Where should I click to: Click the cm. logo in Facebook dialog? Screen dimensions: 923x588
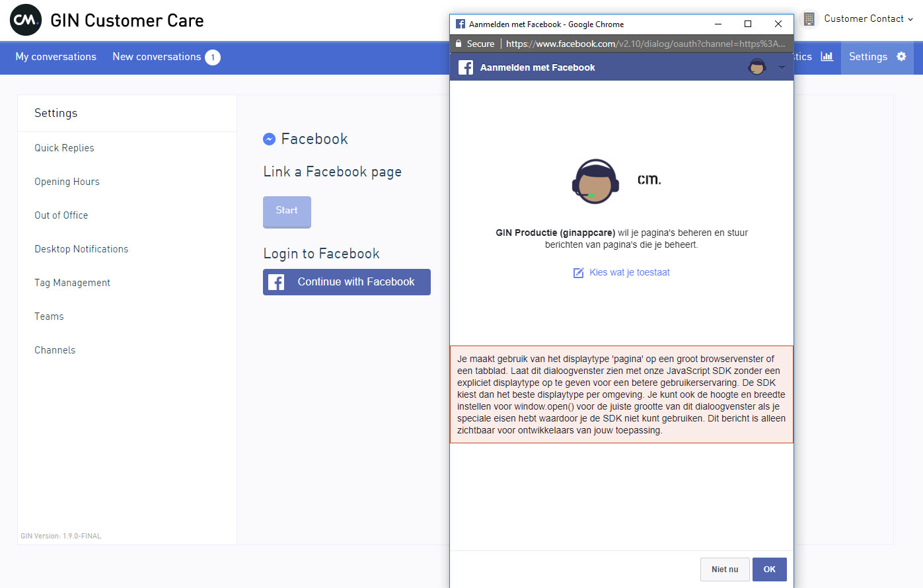pyautogui.click(x=649, y=180)
